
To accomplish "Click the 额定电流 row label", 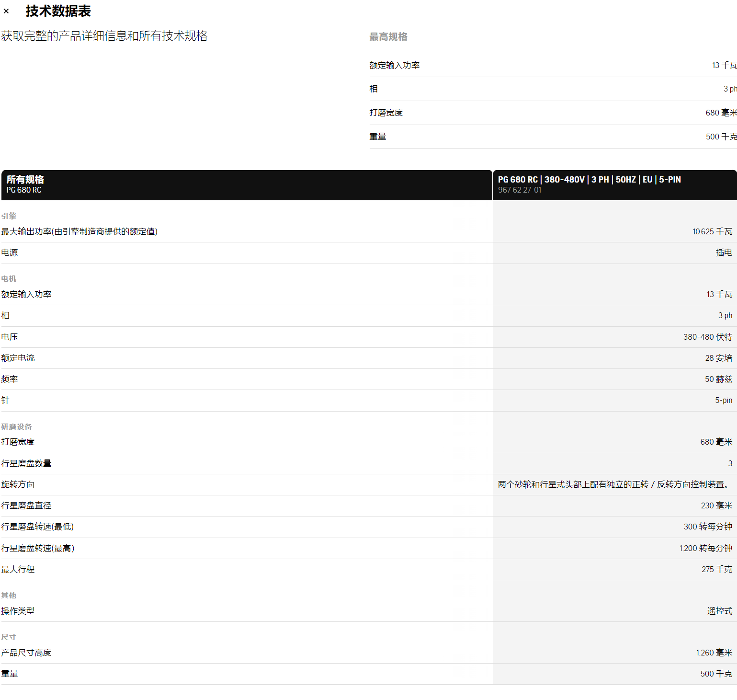I will click(x=18, y=358).
